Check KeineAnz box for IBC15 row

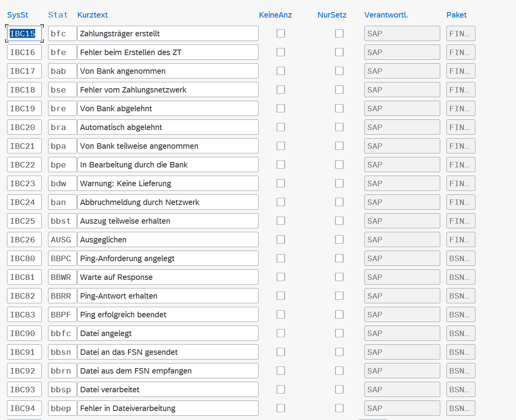tap(280, 34)
